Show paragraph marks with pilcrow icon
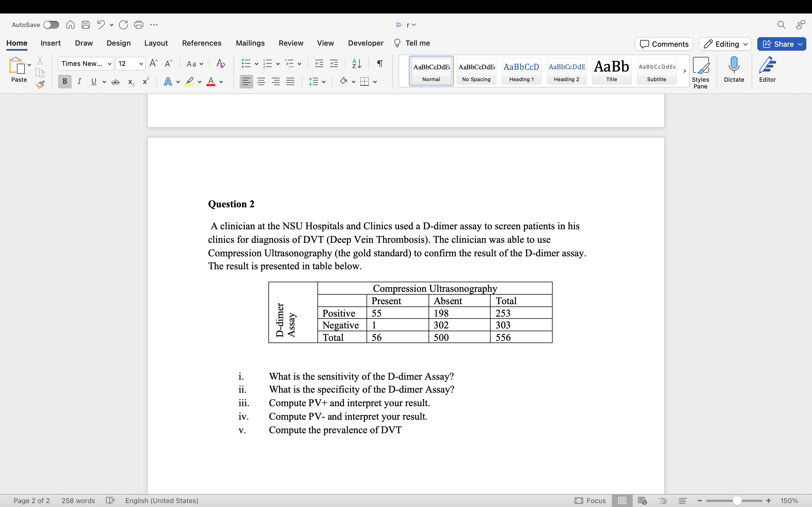Viewport: 812px width, 507px height. (380, 63)
